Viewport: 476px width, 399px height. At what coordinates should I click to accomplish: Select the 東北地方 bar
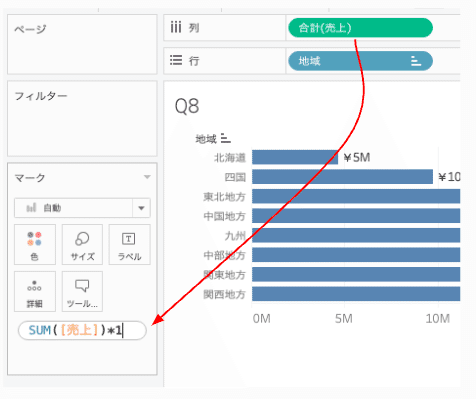tap(356, 196)
